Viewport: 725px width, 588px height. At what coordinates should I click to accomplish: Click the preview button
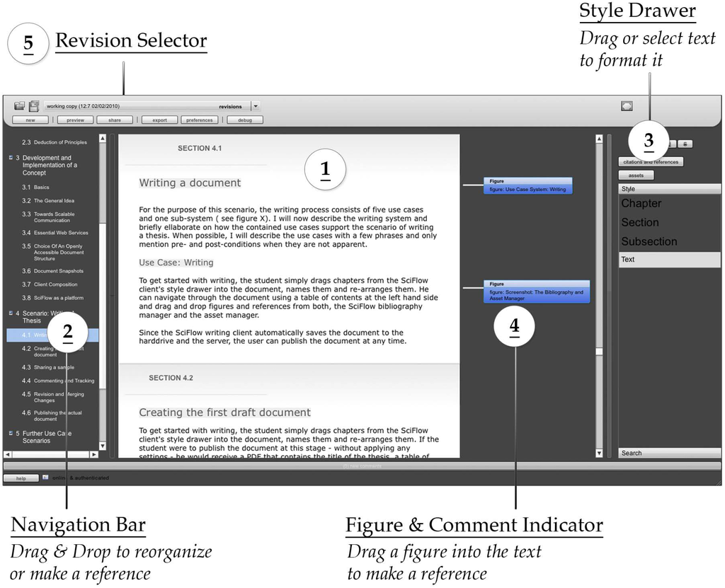click(75, 120)
